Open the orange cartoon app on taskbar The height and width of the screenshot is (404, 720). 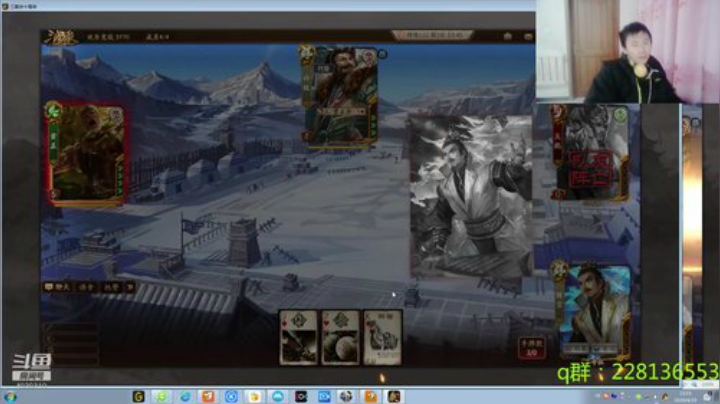tap(371, 396)
